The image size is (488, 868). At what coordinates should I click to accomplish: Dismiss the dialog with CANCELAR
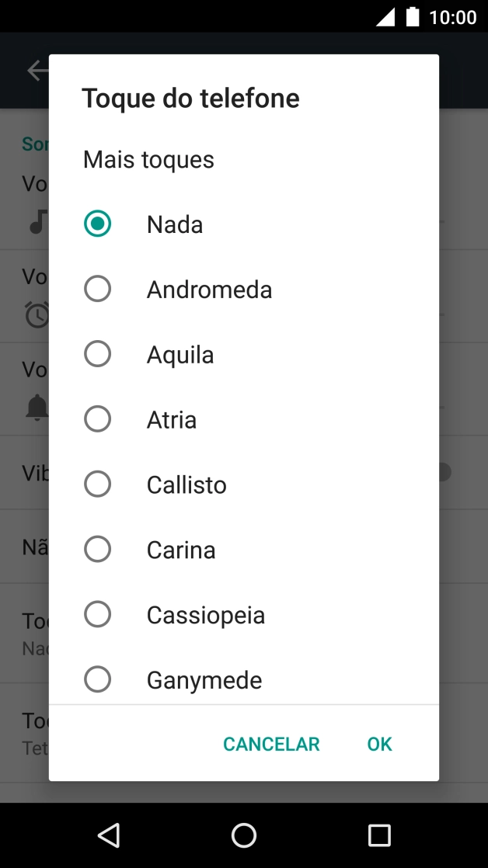[270, 743]
